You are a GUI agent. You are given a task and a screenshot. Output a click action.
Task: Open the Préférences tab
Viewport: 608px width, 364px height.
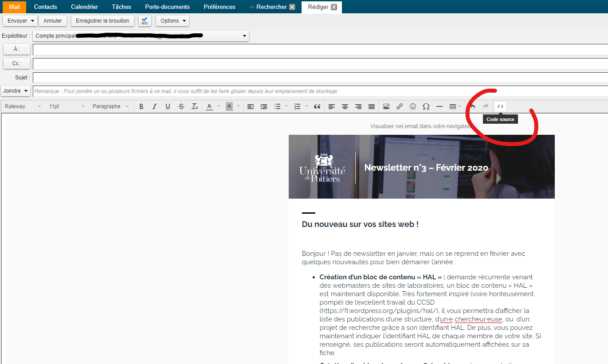[x=219, y=7]
